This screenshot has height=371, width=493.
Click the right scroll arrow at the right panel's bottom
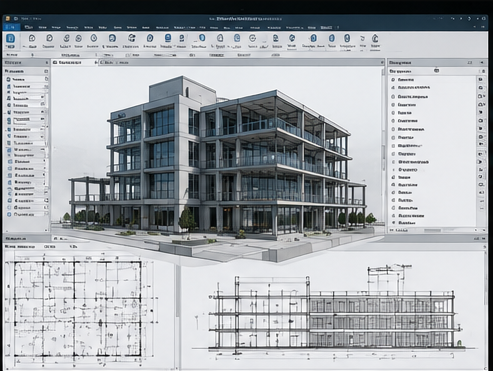(x=483, y=230)
